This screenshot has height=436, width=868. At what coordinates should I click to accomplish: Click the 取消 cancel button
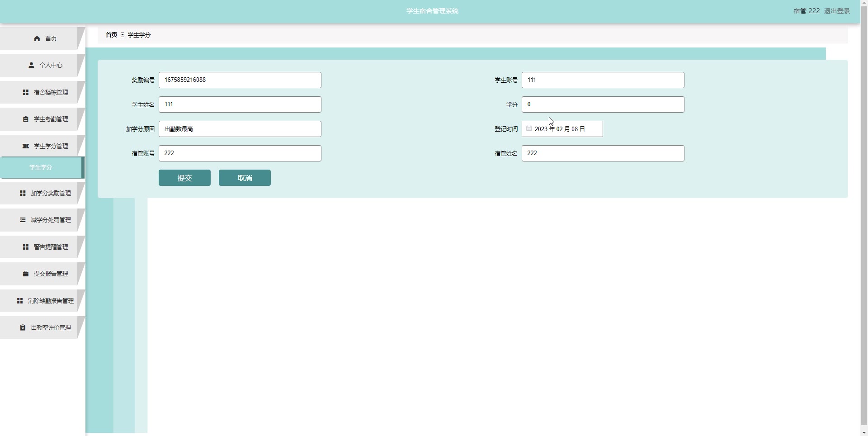(245, 178)
